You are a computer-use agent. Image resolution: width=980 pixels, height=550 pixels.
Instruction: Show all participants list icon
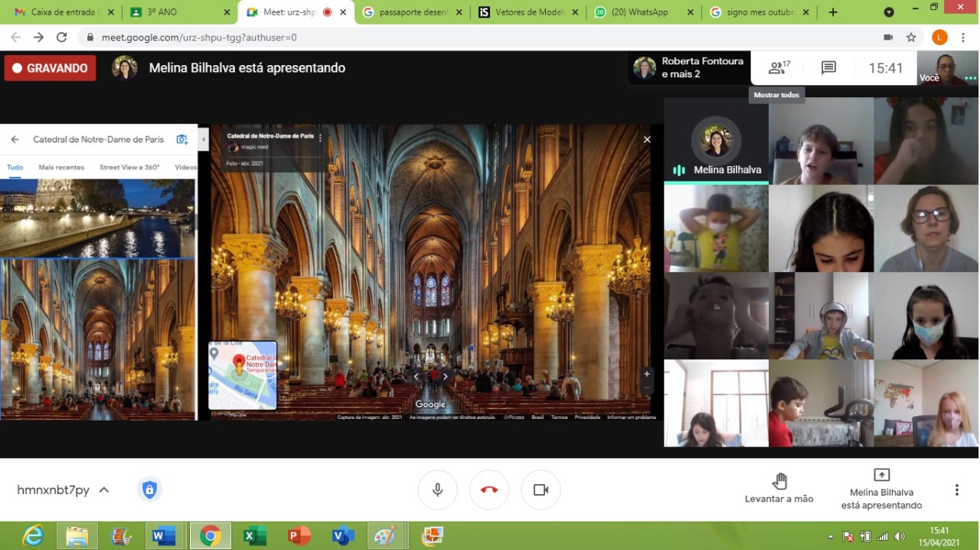coord(779,68)
